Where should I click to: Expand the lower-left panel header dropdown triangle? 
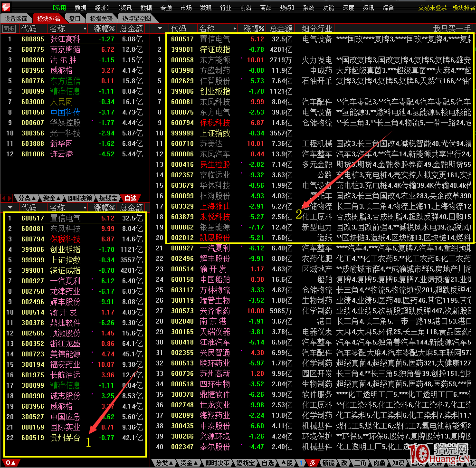point(10,208)
